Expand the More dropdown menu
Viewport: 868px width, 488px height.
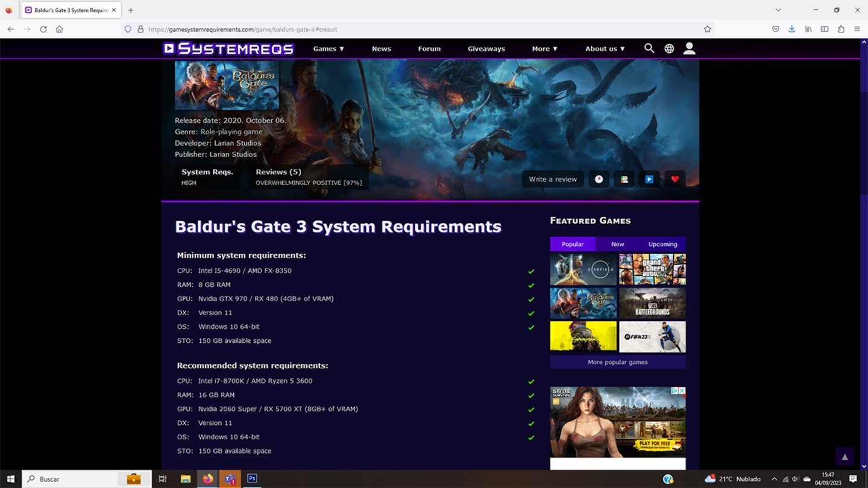(545, 49)
